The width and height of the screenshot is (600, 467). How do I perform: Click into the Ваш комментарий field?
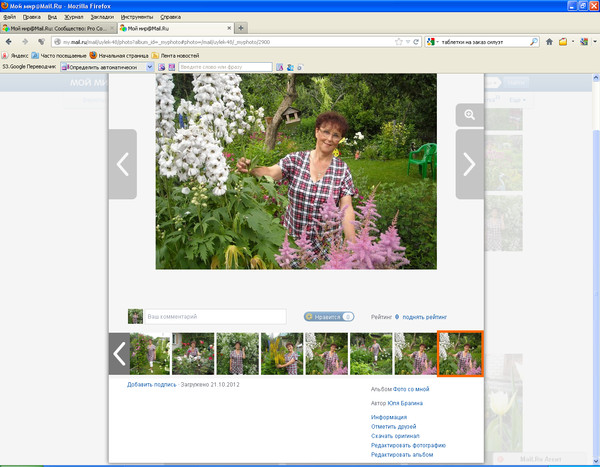coord(215,317)
